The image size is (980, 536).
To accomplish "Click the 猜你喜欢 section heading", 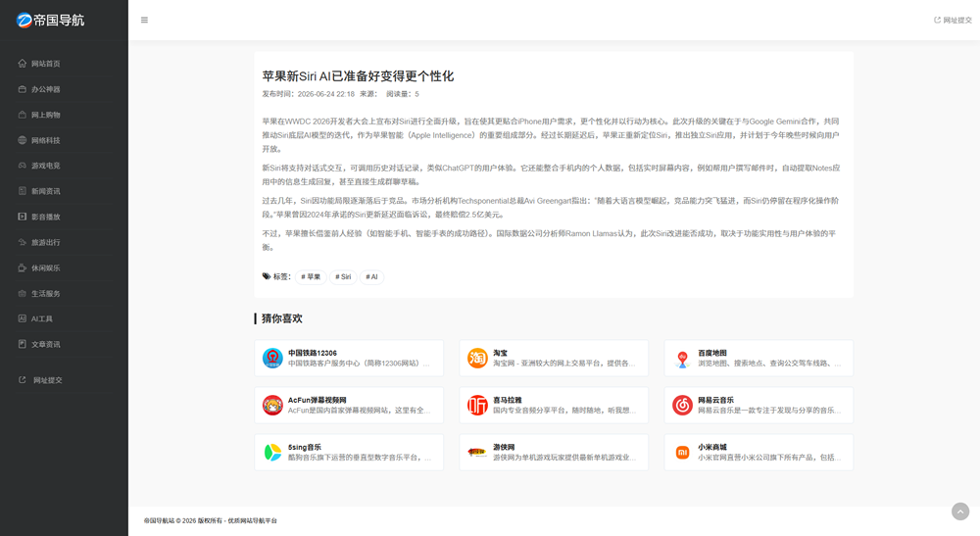I will [x=281, y=318].
